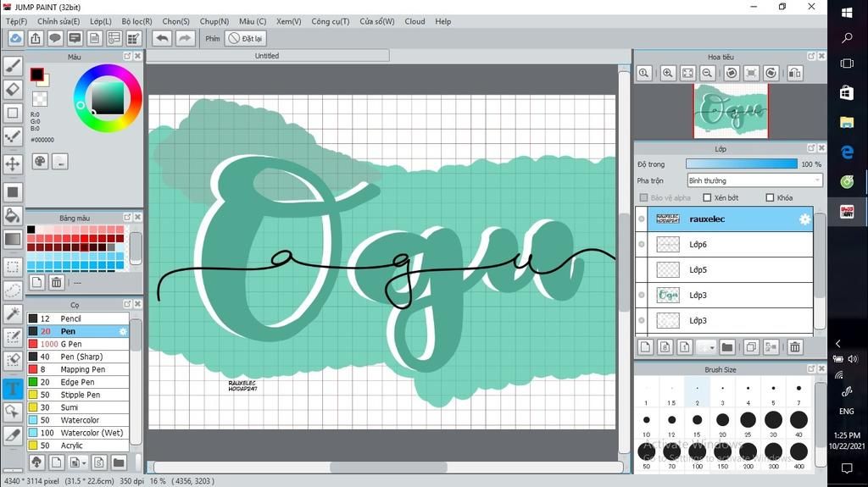Open the Microsoft Store taskbar icon

[847, 93]
